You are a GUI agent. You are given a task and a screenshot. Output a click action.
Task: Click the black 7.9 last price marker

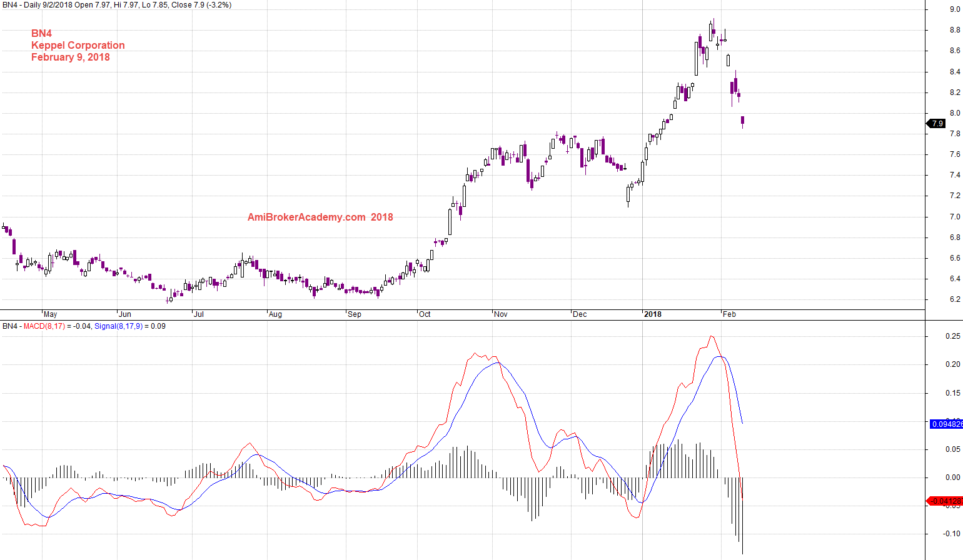tap(936, 124)
